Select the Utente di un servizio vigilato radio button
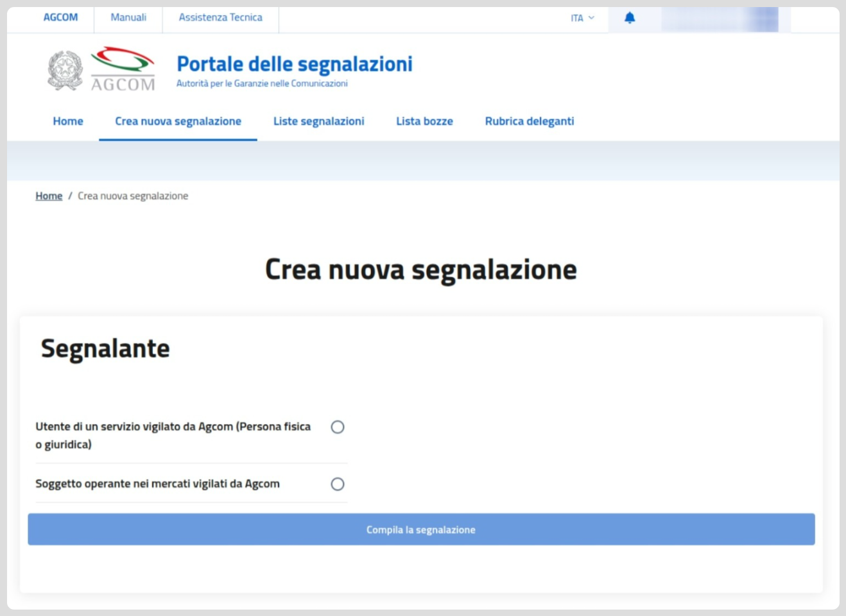Viewport: 846px width, 616px height. (x=336, y=426)
